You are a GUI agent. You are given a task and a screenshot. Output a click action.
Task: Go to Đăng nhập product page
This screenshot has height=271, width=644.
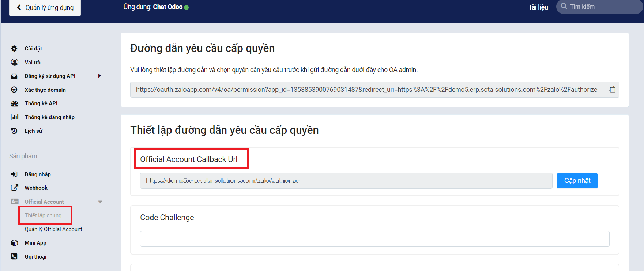pos(37,174)
